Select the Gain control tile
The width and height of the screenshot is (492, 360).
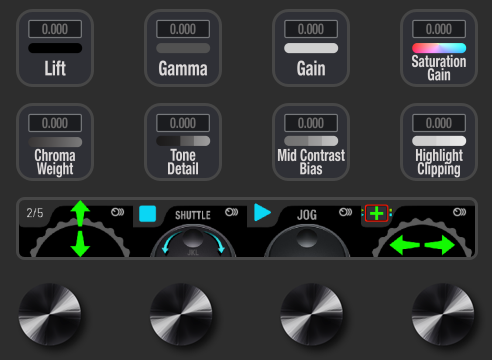[x=311, y=48]
